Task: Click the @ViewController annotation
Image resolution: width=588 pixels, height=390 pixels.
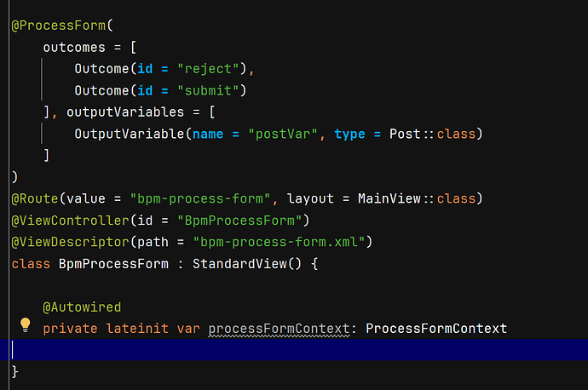Action: [70, 221]
